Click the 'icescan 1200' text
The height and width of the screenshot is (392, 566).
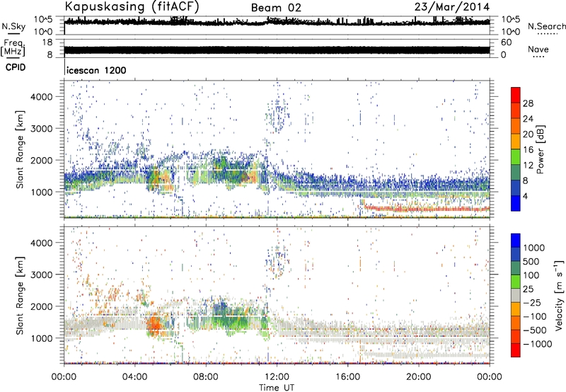(97, 70)
